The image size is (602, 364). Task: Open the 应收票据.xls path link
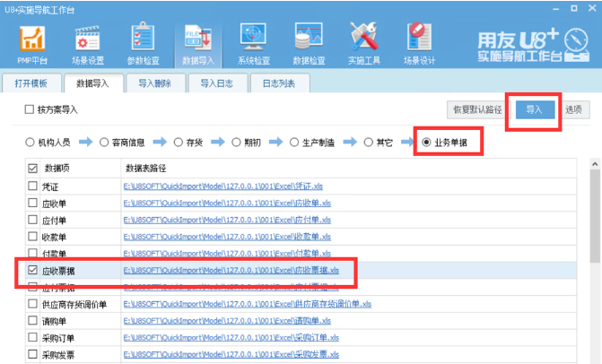coord(231,271)
